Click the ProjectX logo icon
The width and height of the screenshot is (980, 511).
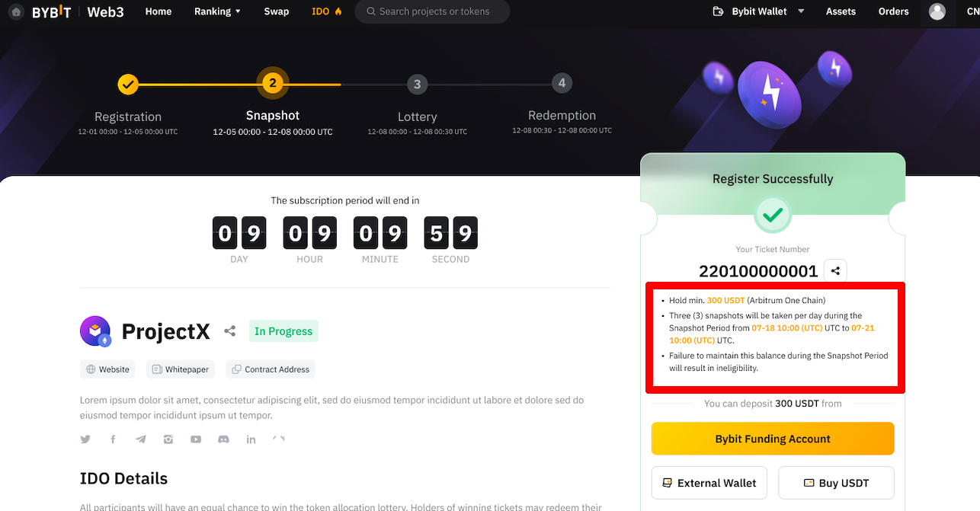click(x=95, y=331)
